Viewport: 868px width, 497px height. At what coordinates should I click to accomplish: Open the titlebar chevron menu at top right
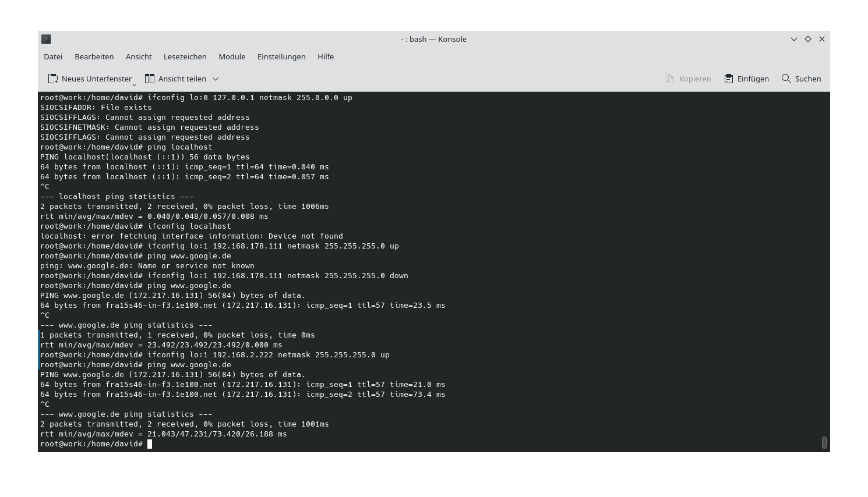793,39
